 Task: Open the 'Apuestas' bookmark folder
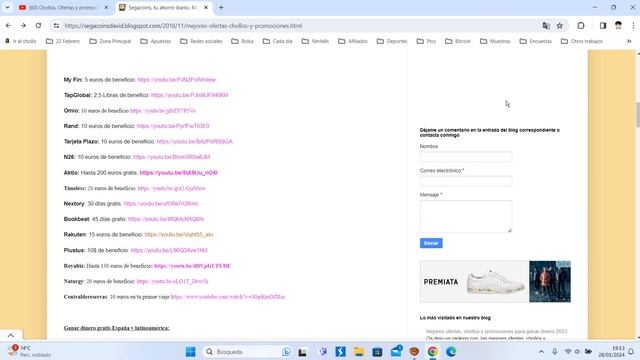(x=156, y=41)
